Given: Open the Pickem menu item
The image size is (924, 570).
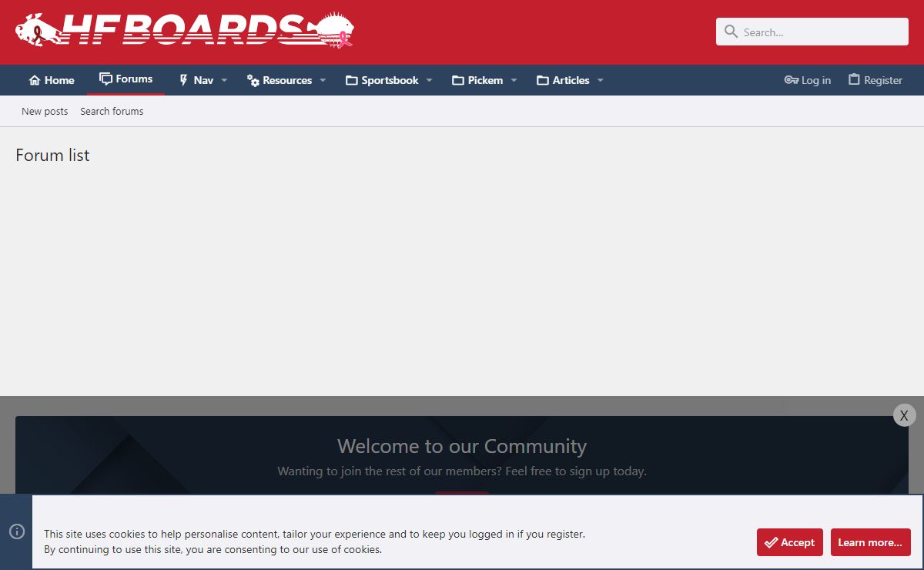Looking at the screenshot, I should tap(477, 80).
